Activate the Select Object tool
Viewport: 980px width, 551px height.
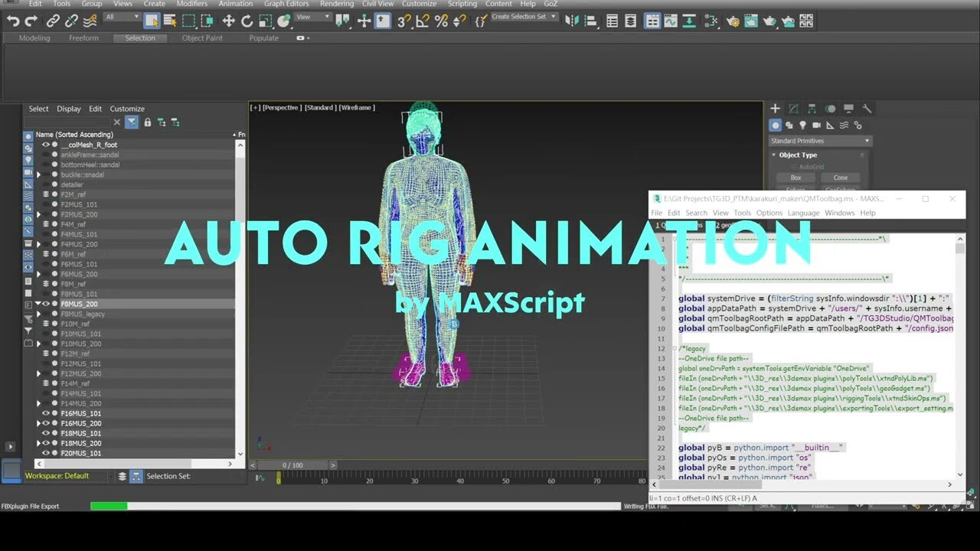pos(152,21)
